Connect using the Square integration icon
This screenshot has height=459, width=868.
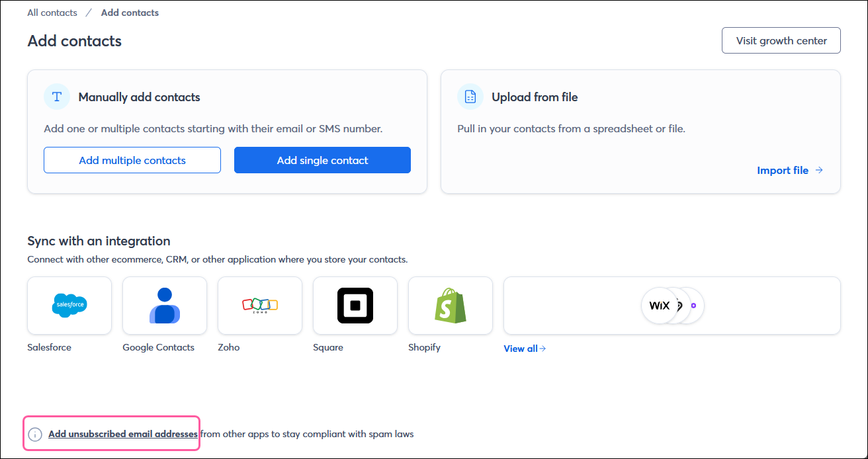point(355,306)
